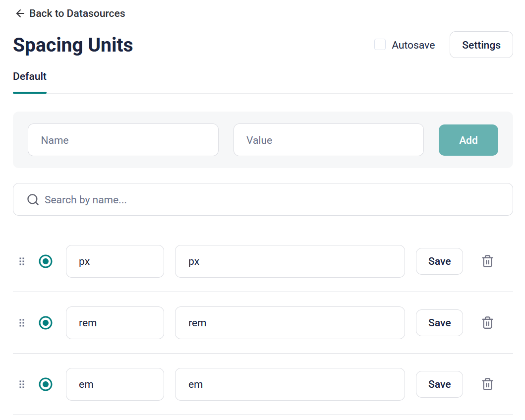Focus the new entry Name field

[123, 140]
